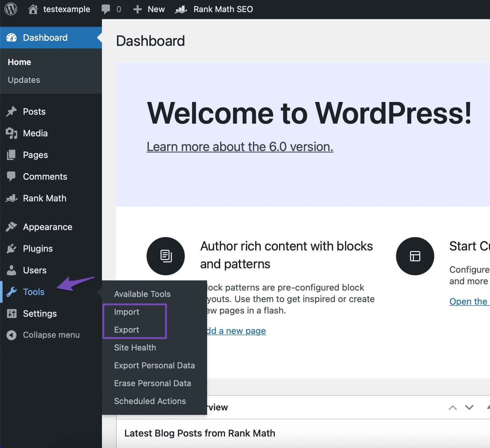Open Updates submenu item
The height and width of the screenshot is (448, 490).
coord(24,80)
